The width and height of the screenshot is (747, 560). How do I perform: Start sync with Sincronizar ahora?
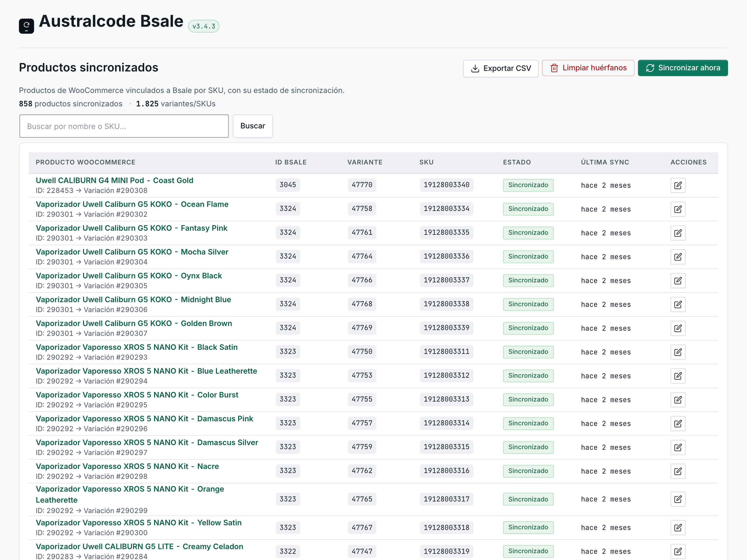pyautogui.click(x=683, y=68)
